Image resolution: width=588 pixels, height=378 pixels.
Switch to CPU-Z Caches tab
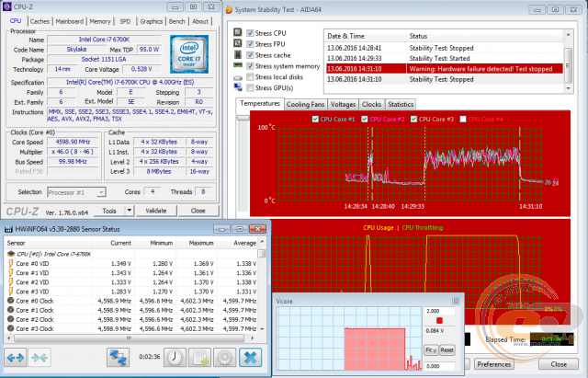pos(40,21)
